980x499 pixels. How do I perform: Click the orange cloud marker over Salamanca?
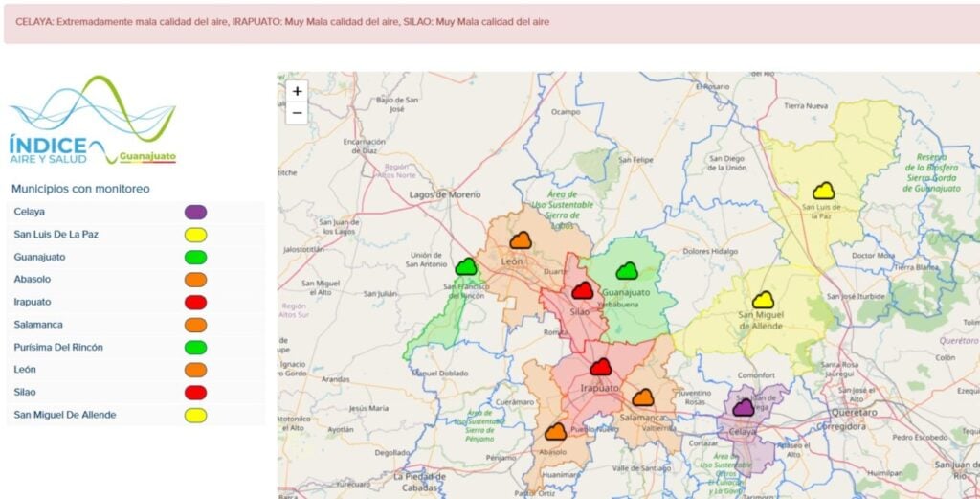[x=642, y=397]
